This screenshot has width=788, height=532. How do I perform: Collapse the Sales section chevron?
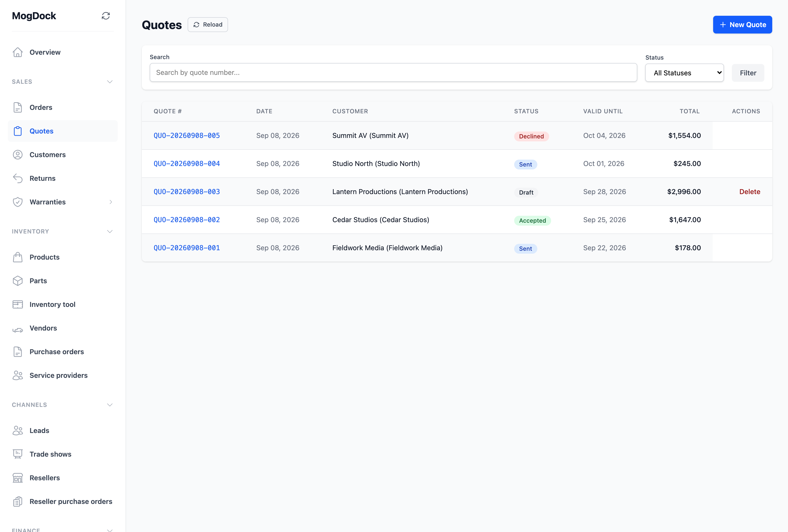(x=110, y=82)
